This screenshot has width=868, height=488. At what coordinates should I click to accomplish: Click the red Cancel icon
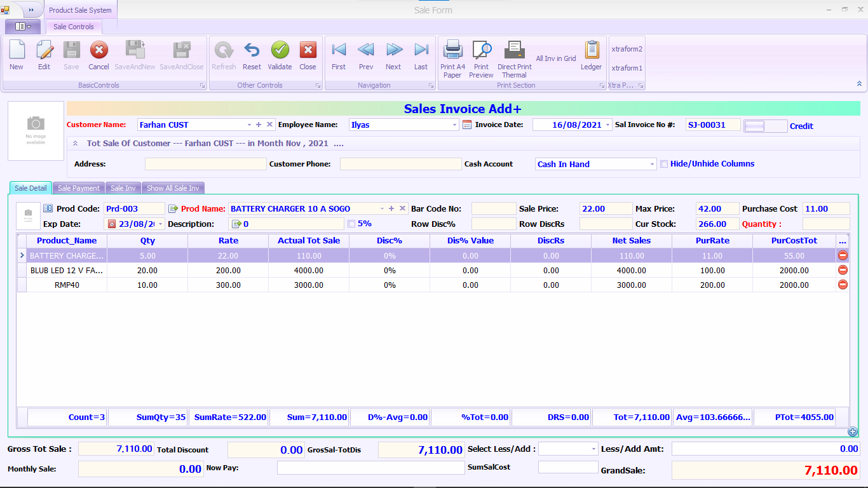coord(98,50)
